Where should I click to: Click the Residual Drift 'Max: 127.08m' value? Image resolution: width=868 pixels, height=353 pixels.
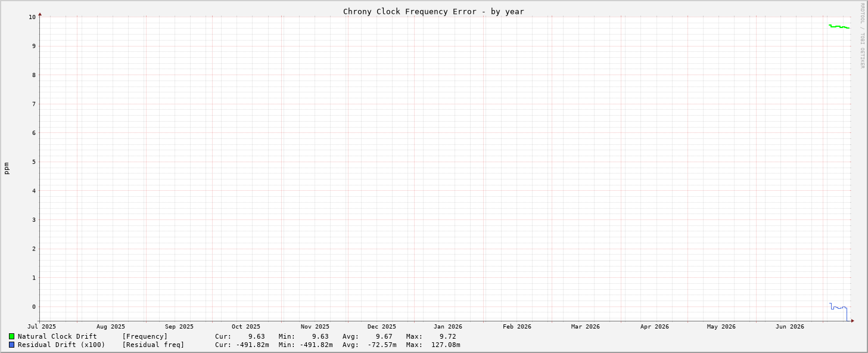433,345
